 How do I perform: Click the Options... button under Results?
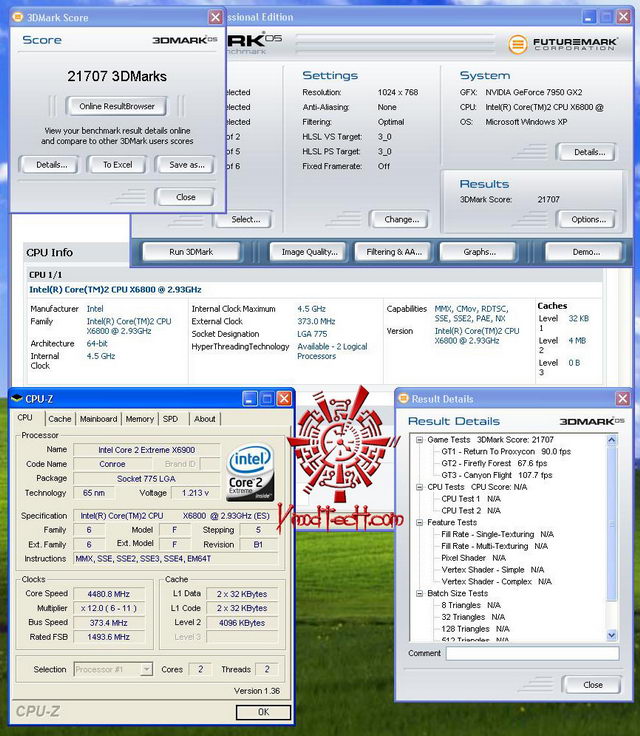586,219
